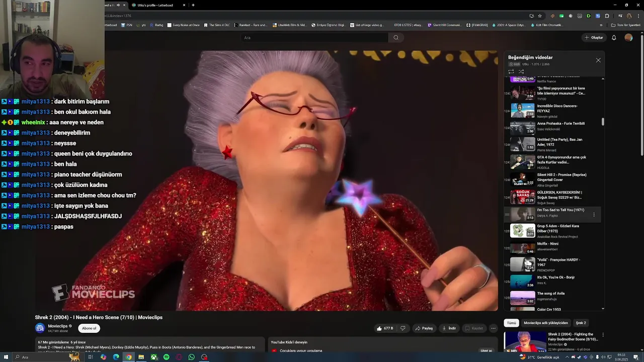Viewport: 644px width, 362px height.
Task: Open options for I'm Too Sad to Tell You
Action: point(594,215)
